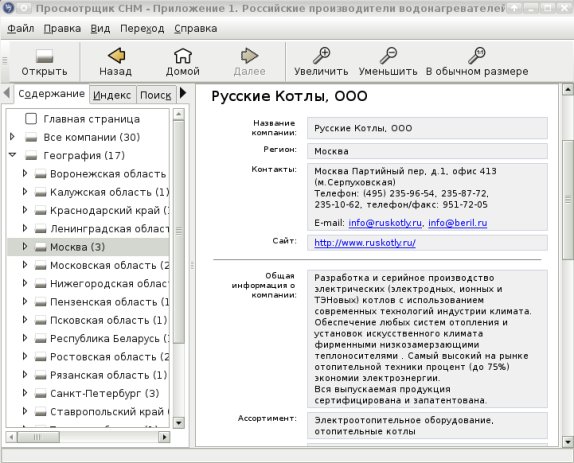Open the Файл menu
This screenshot has width=574, height=463.
(20, 29)
